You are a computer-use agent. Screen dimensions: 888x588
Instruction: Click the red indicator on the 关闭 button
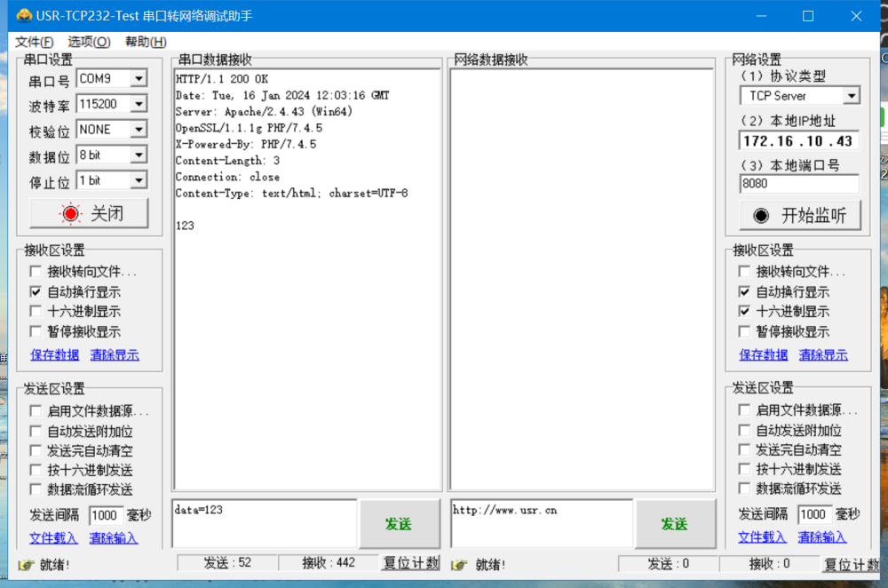click(71, 213)
